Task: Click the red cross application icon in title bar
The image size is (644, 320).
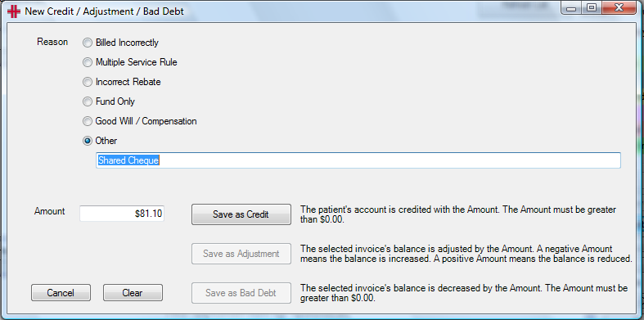Action: [x=14, y=11]
